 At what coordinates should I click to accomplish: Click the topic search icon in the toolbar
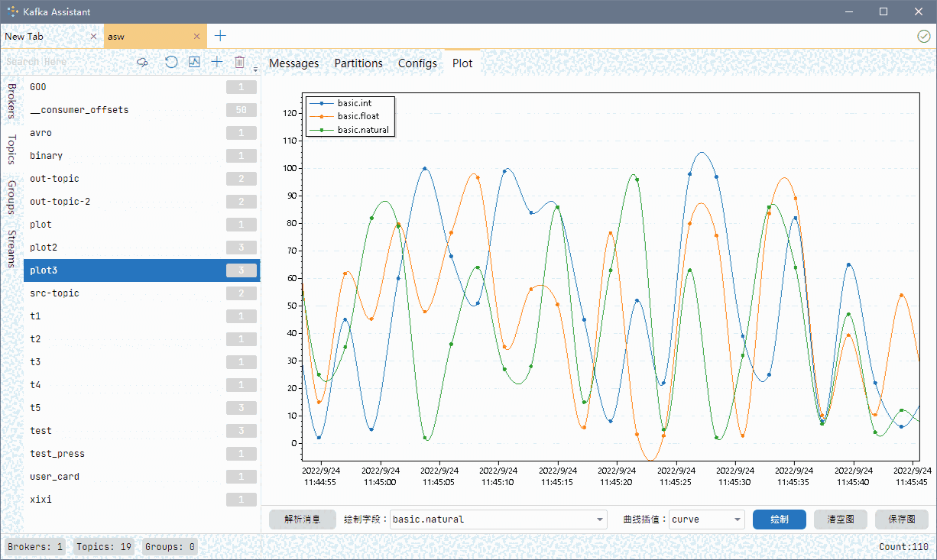pos(142,62)
